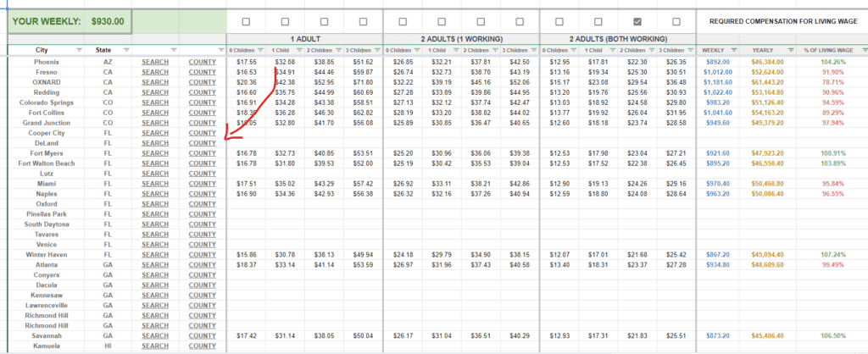Open the COUNTY link for Miami

(202, 184)
